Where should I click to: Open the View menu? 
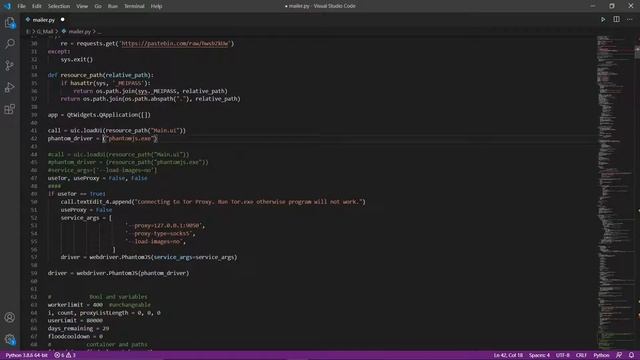tap(82, 6)
